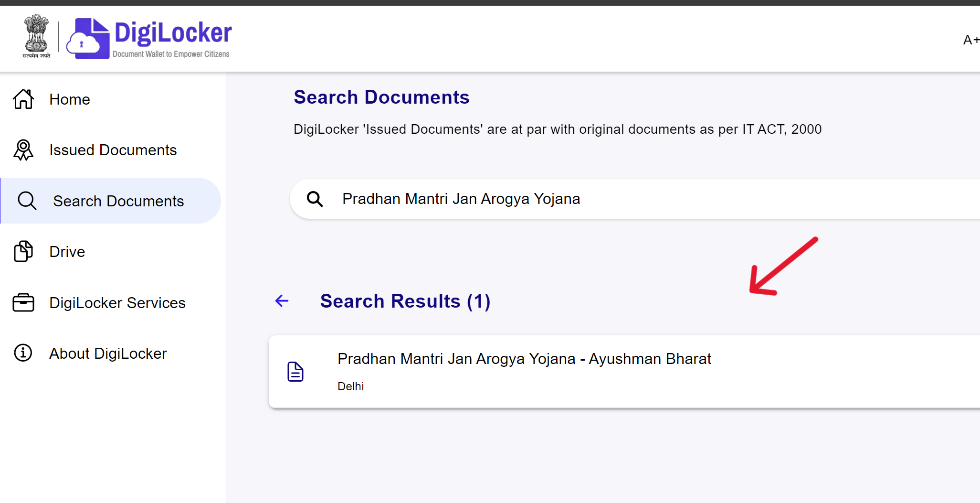Select the Delhi result card
This screenshot has height=503, width=980.
click(350, 386)
